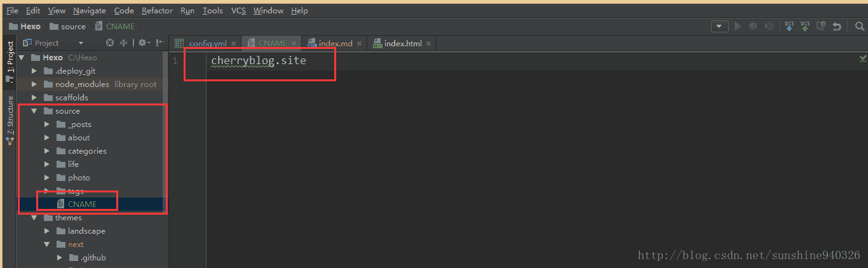This screenshot has height=268, width=868.
Task: Select the tags folder in tree
Action: tap(76, 191)
